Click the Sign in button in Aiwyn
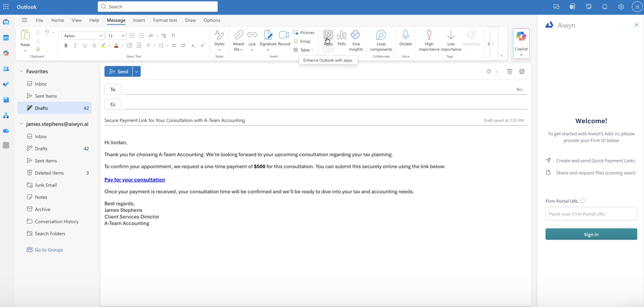The image size is (644, 307). (591, 234)
